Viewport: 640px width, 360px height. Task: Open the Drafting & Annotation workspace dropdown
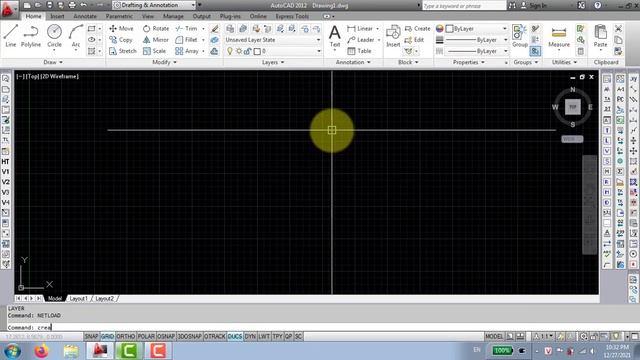[x=154, y=5]
